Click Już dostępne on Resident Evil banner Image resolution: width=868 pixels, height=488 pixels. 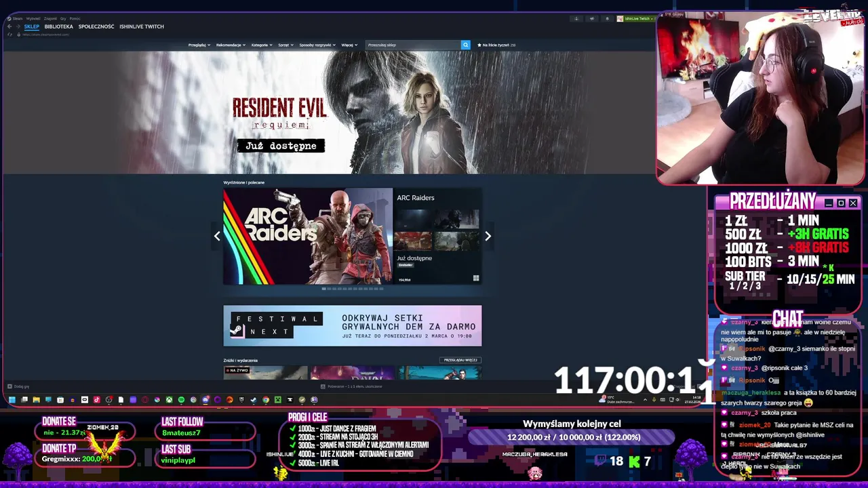click(x=281, y=146)
